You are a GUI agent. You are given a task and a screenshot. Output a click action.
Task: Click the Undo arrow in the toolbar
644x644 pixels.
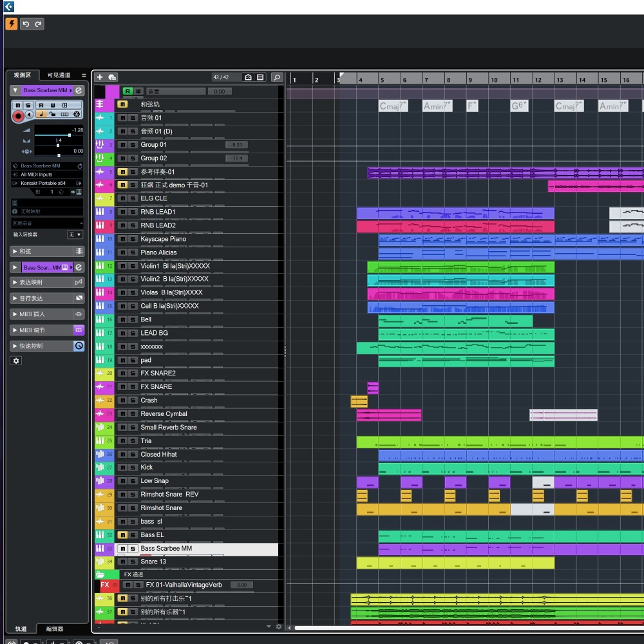tap(26, 24)
